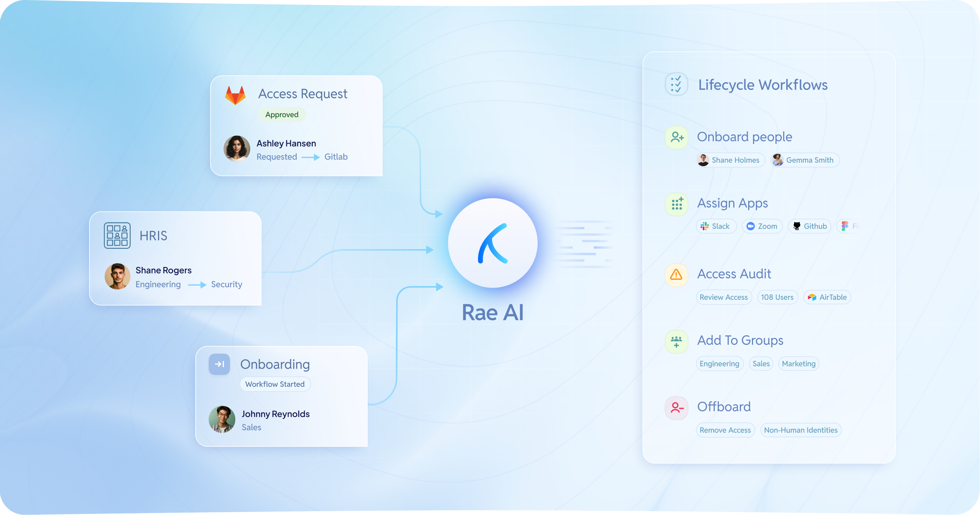Click the Lifecycle Workflows checklist icon
980x515 pixels.
tap(676, 84)
